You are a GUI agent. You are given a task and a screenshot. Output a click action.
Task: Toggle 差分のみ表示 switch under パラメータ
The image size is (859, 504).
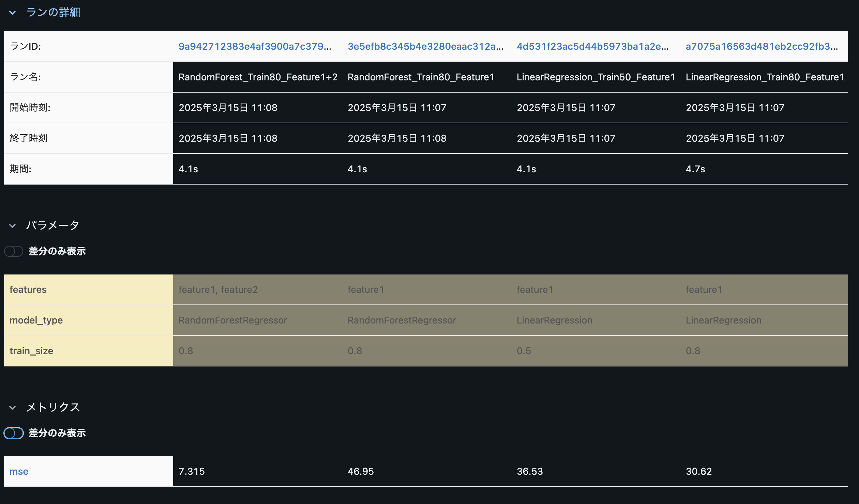[x=14, y=251]
